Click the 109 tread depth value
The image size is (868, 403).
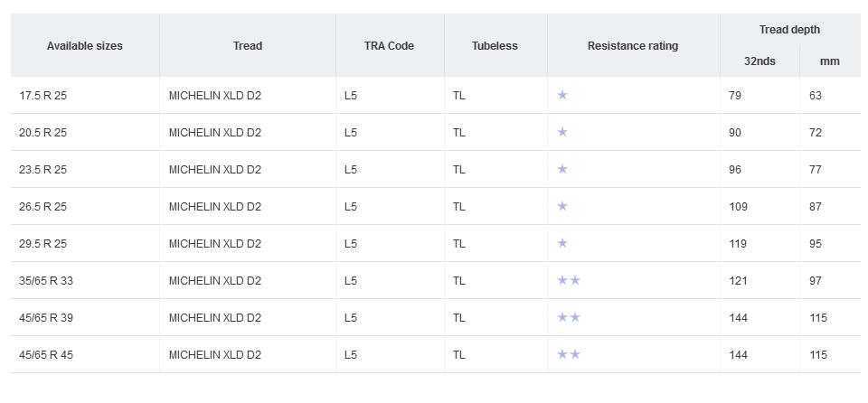738,207
